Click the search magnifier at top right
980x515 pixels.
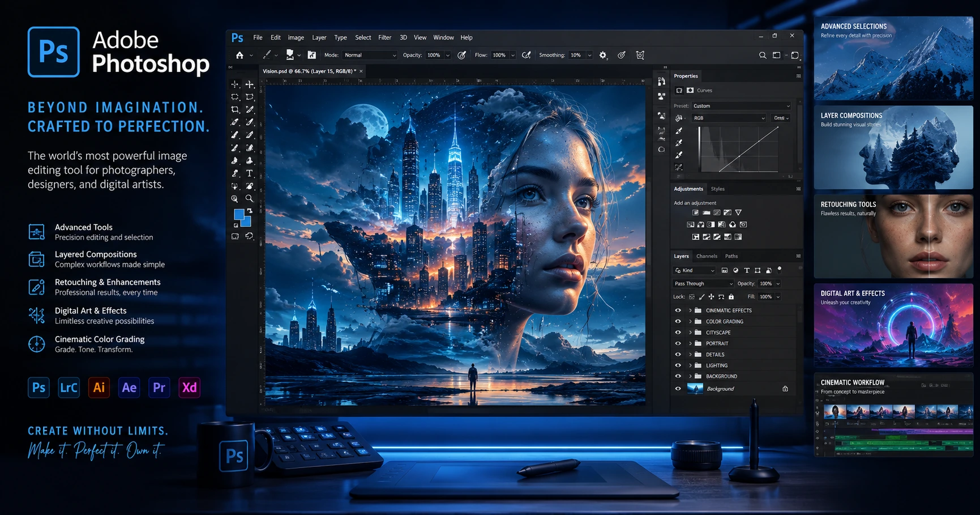click(x=763, y=55)
